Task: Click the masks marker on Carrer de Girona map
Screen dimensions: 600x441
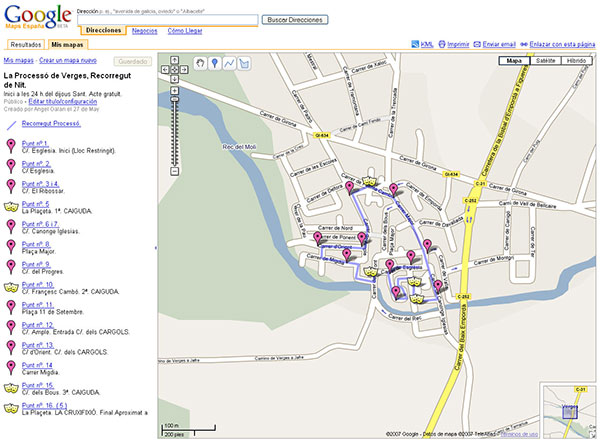Action: (x=368, y=180)
